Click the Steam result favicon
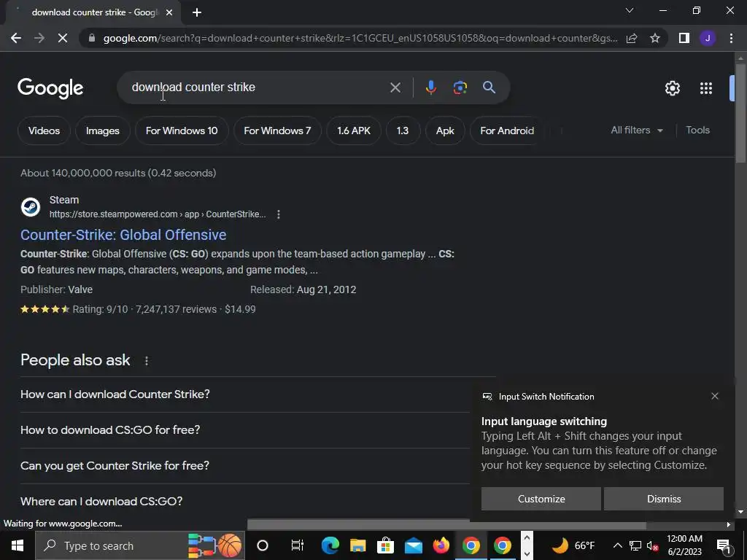Image resolution: width=747 pixels, height=560 pixels. [x=31, y=207]
